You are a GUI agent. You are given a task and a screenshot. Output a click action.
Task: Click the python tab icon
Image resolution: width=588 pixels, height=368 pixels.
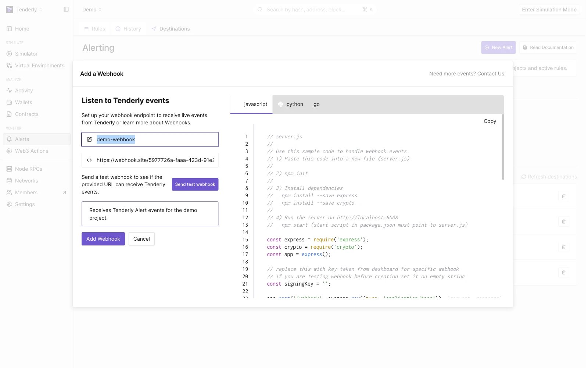pyautogui.click(x=280, y=104)
